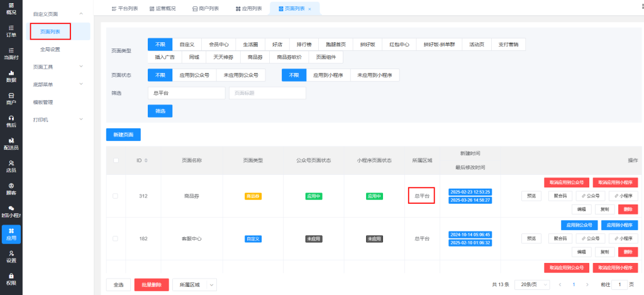Open the 权限 lock icon
This screenshot has width=644, height=295.
[x=11, y=279]
